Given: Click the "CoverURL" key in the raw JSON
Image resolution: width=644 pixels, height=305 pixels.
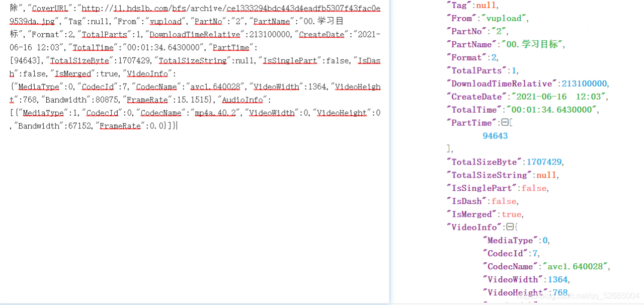Looking at the screenshot, I should 50,9.
